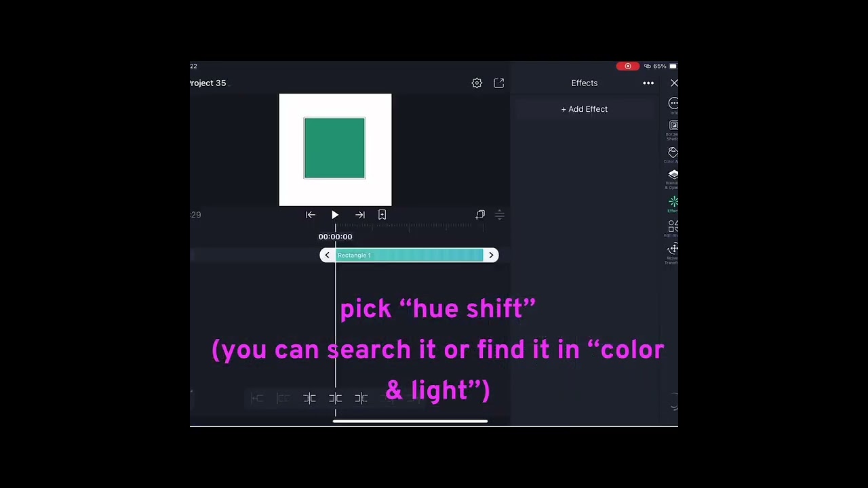
Task: Tap the battery status icon
Action: click(x=673, y=66)
